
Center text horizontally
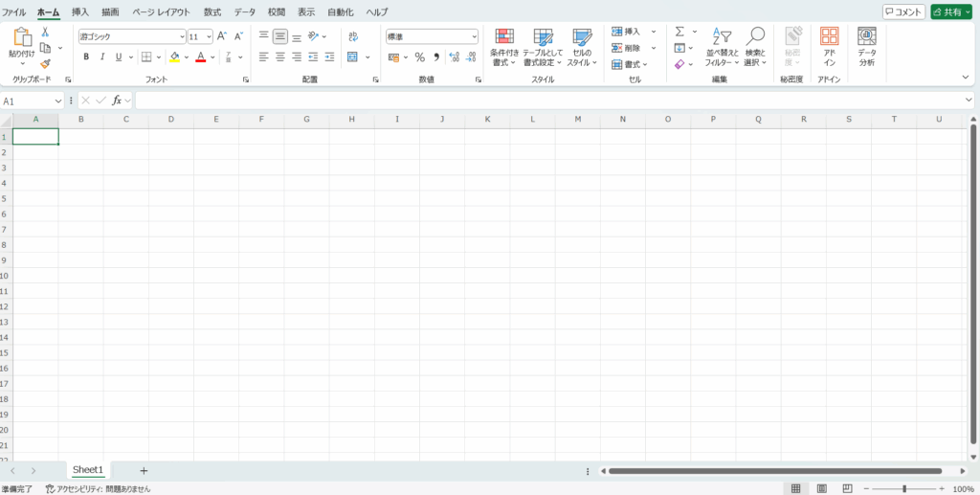point(280,56)
